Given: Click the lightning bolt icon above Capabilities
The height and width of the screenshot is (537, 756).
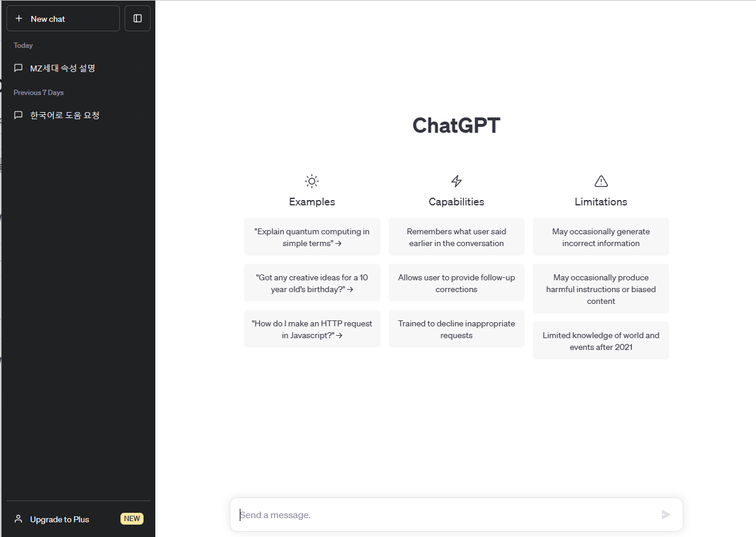Looking at the screenshot, I should (457, 181).
